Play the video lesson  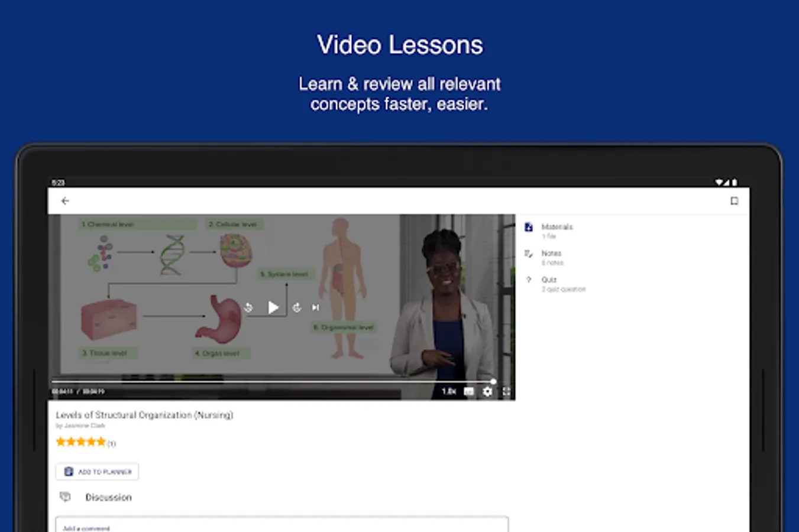(273, 307)
